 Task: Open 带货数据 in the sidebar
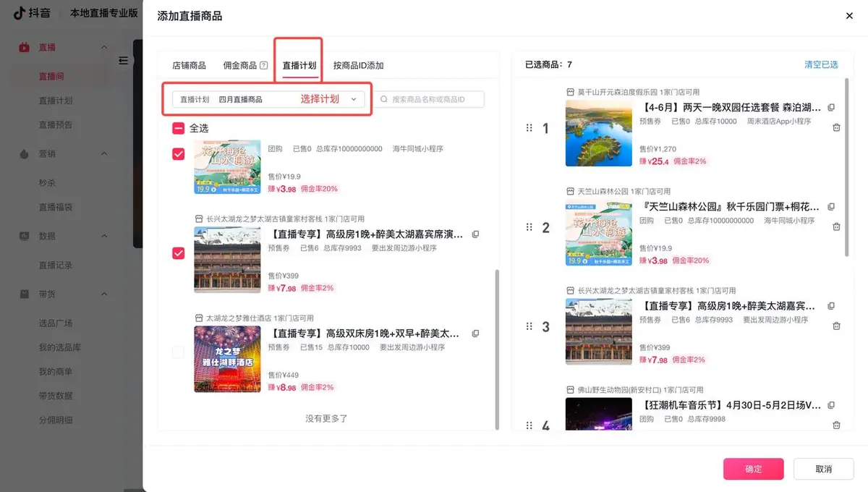pyautogui.click(x=56, y=396)
